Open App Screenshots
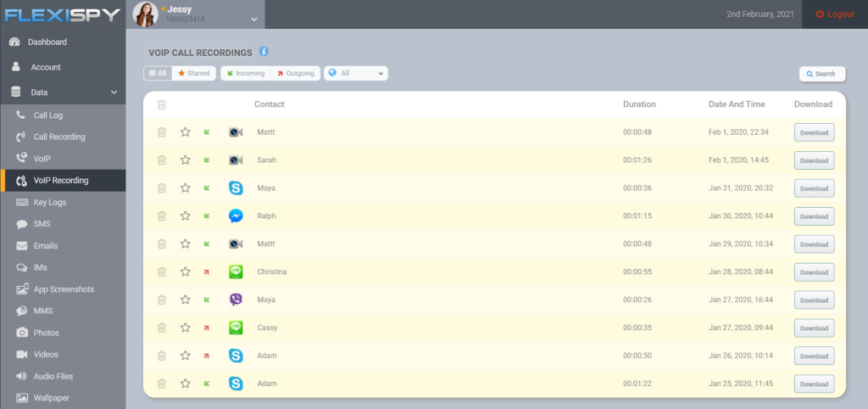 [63, 289]
